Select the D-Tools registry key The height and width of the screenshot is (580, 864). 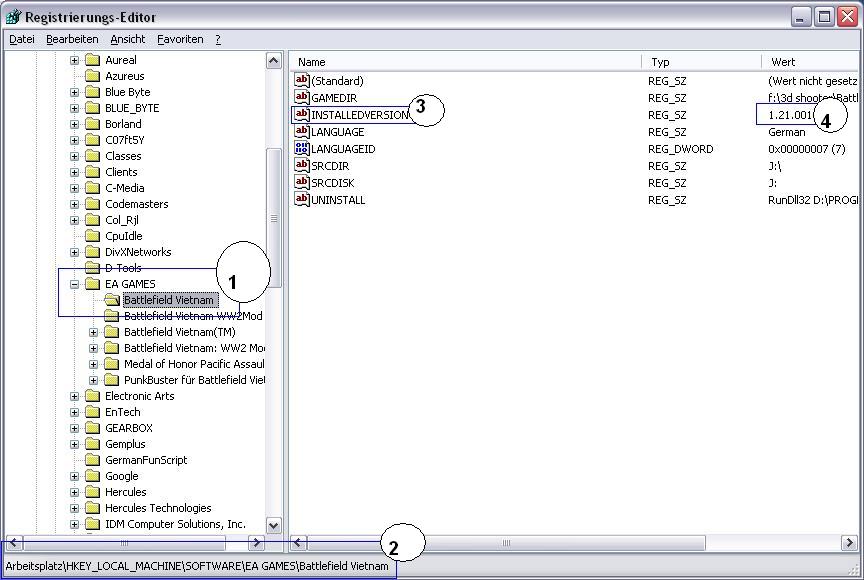[x=123, y=268]
